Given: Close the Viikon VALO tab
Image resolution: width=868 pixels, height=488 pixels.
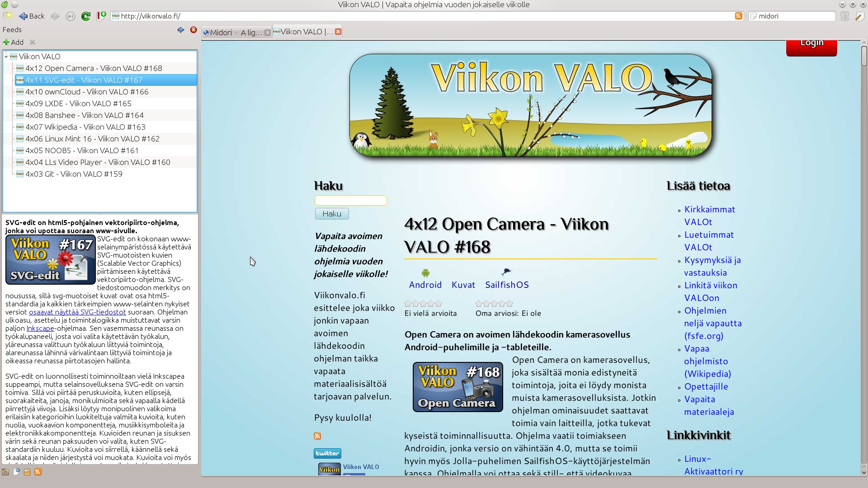Looking at the screenshot, I should (x=338, y=32).
